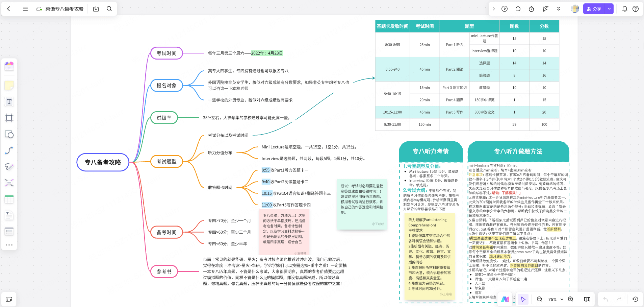Screen dimensions: 644x307
Task: Select the 考试时间 mind map node
Action: (x=166, y=53)
